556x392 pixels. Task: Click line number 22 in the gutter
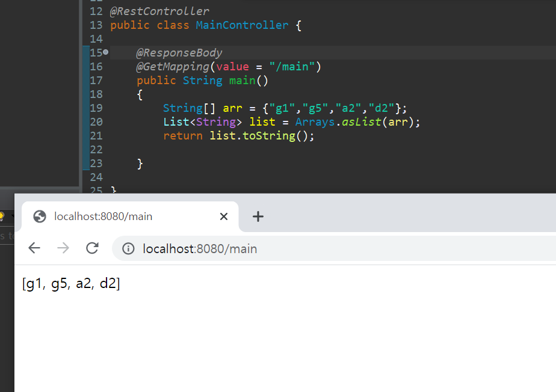pos(96,150)
